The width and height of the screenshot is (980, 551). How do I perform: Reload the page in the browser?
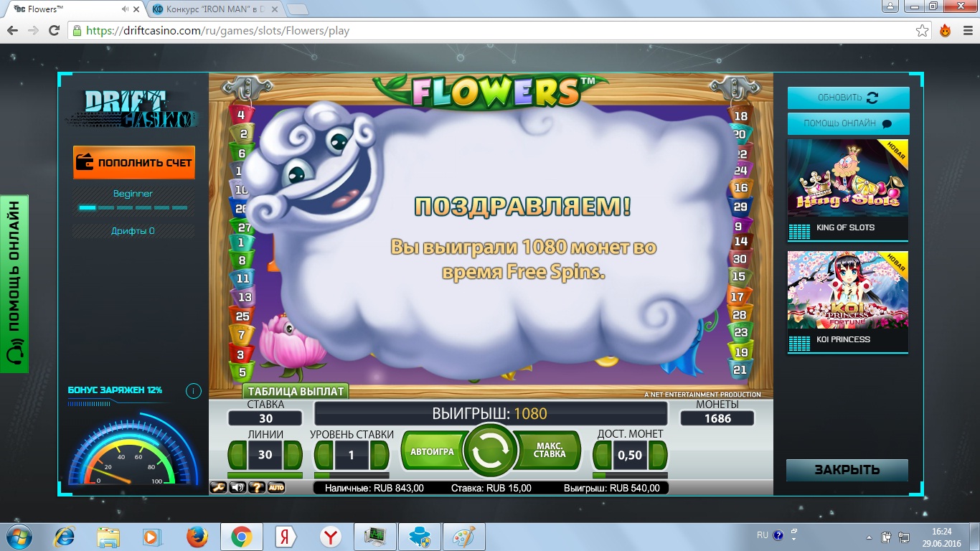pyautogui.click(x=54, y=31)
